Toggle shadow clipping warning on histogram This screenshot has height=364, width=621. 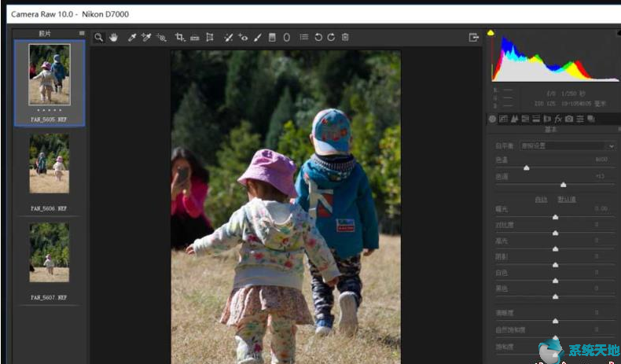click(x=491, y=33)
